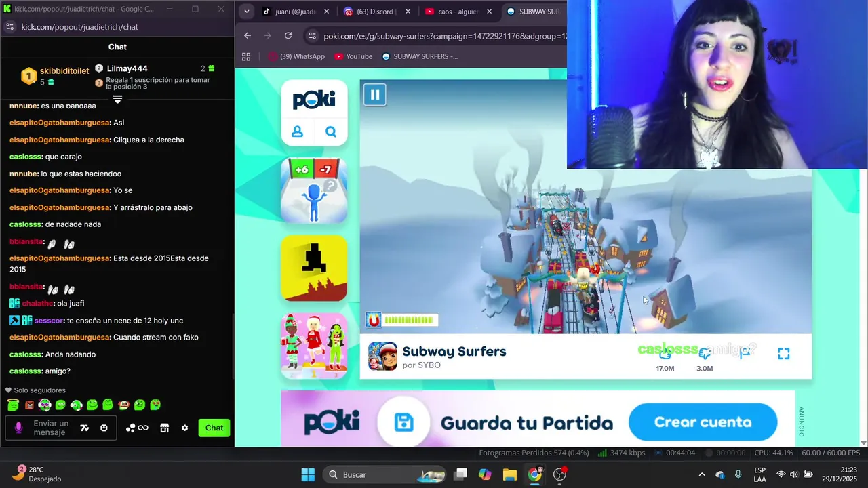Open File Explorer from taskbar
Image resolution: width=868 pixels, height=488 pixels.
click(510, 474)
